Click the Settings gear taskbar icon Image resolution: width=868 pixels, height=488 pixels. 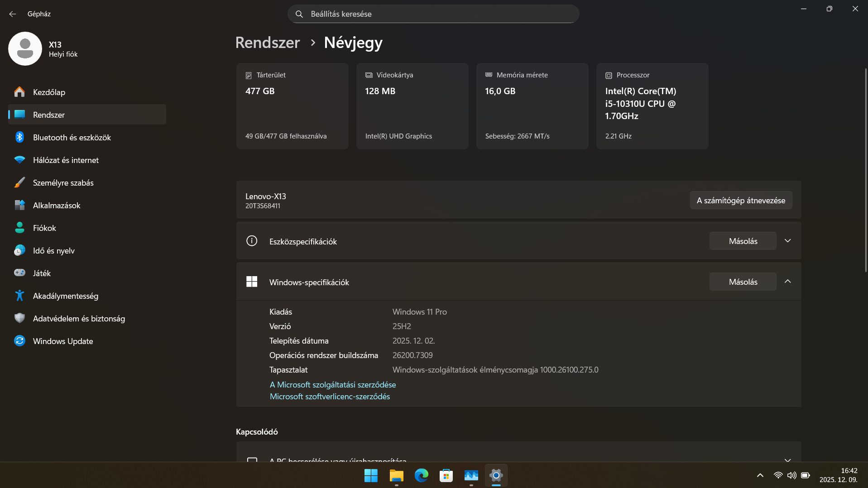point(496,475)
